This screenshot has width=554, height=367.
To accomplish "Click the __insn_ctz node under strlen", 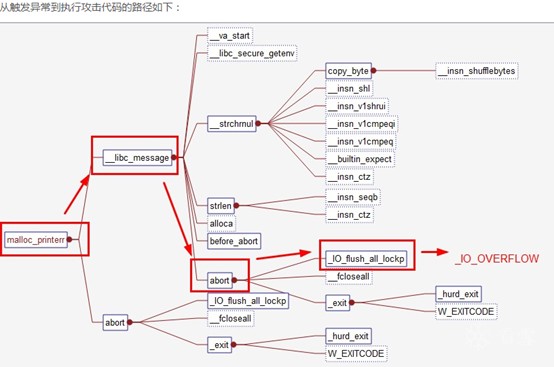I will click(x=349, y=215).
